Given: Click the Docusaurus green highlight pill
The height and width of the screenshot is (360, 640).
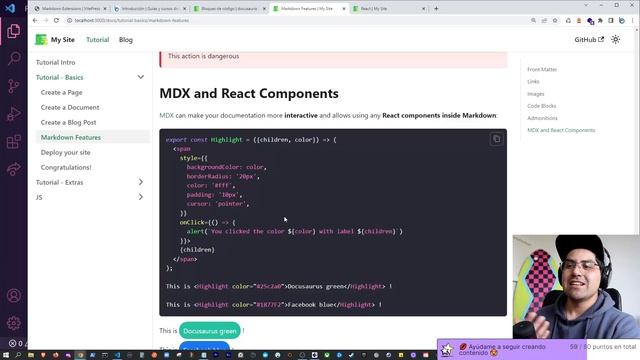Looking at the screenshot, I should click(x=210, y=331).
